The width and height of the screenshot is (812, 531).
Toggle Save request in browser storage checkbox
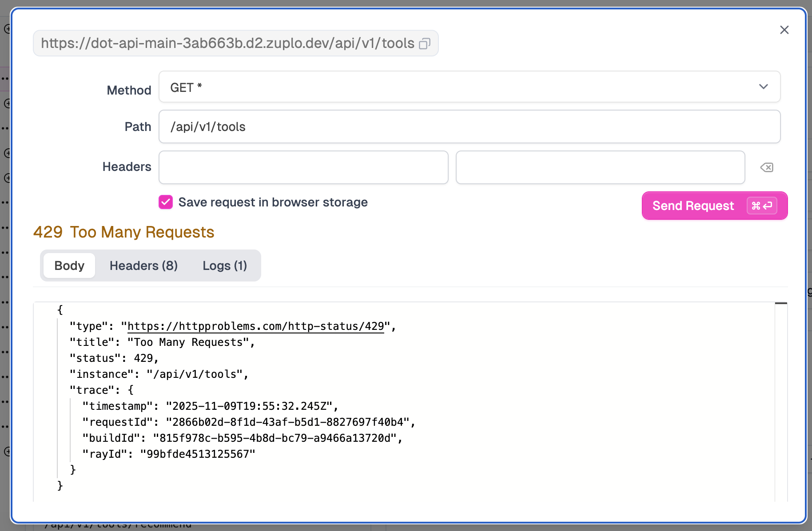click(x=166, y=202)
